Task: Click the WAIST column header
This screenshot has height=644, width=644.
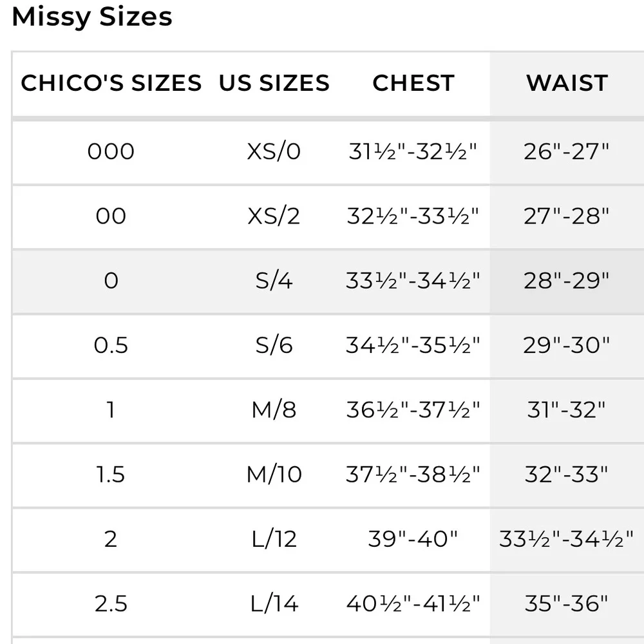Action: (x=567, y=83)
